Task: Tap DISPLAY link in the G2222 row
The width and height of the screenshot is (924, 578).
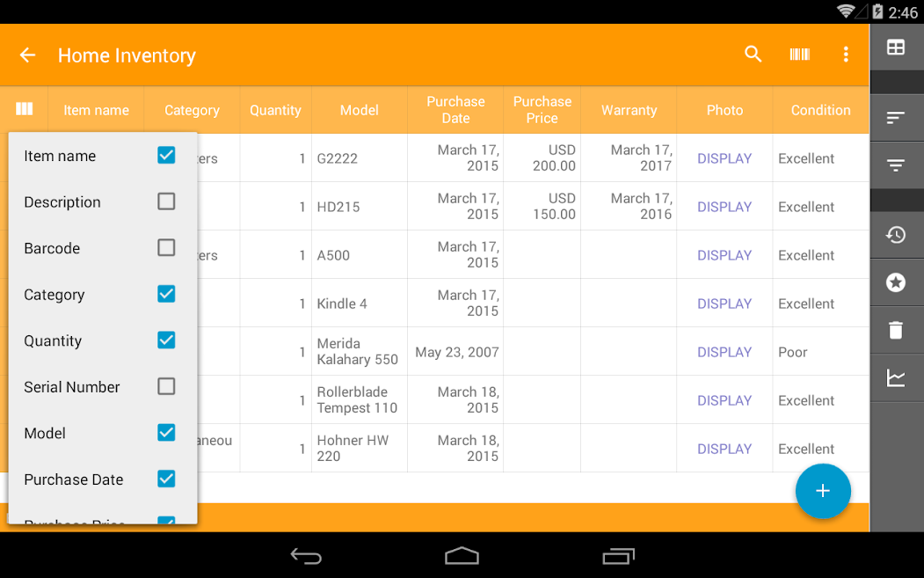Action: [x=724, y=158]
